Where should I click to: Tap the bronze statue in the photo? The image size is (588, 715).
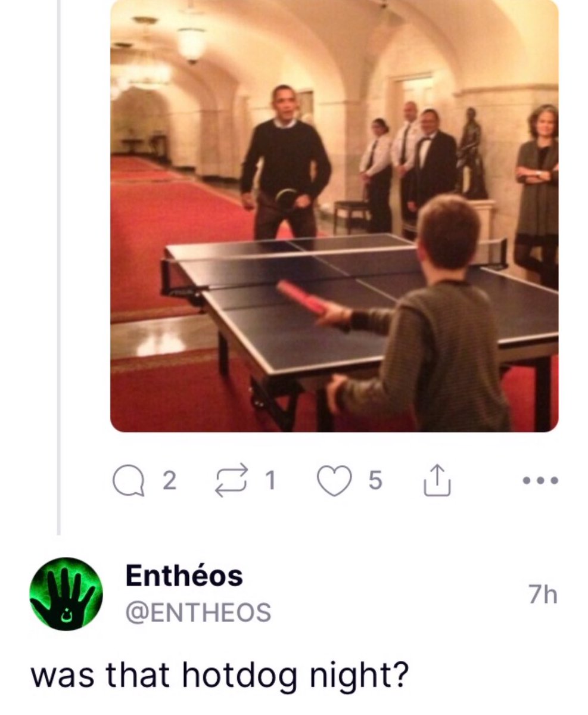[x=472, y=153]
